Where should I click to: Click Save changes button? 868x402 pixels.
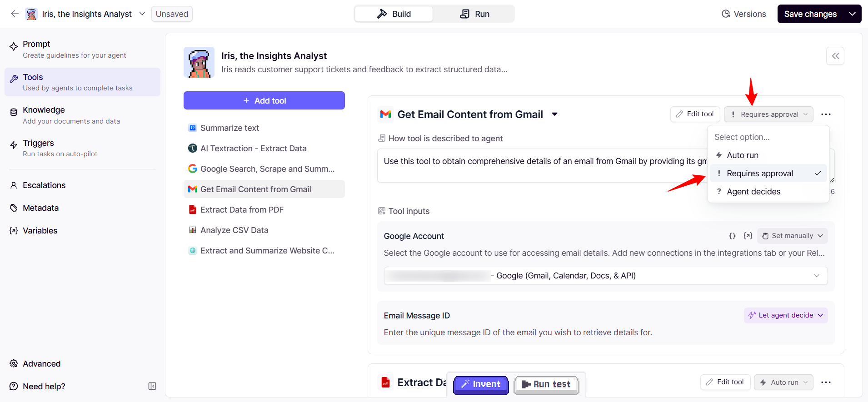pyautogui.click(x=810, y=14)
